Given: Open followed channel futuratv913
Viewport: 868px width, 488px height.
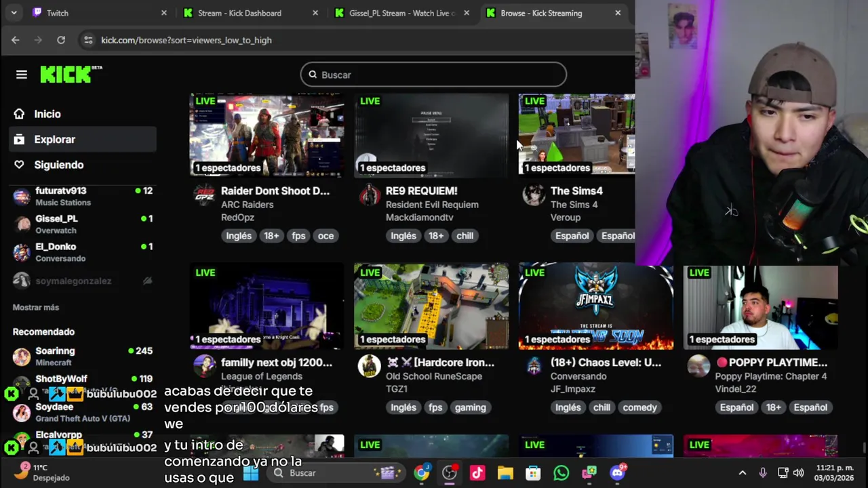Looking at the screenshot, I should (83, 197).
